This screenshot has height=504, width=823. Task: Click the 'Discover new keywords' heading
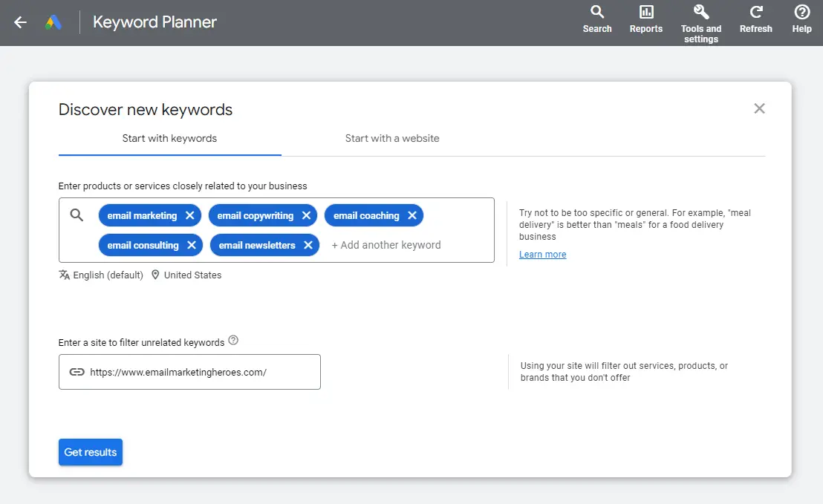tap(146, 109)
